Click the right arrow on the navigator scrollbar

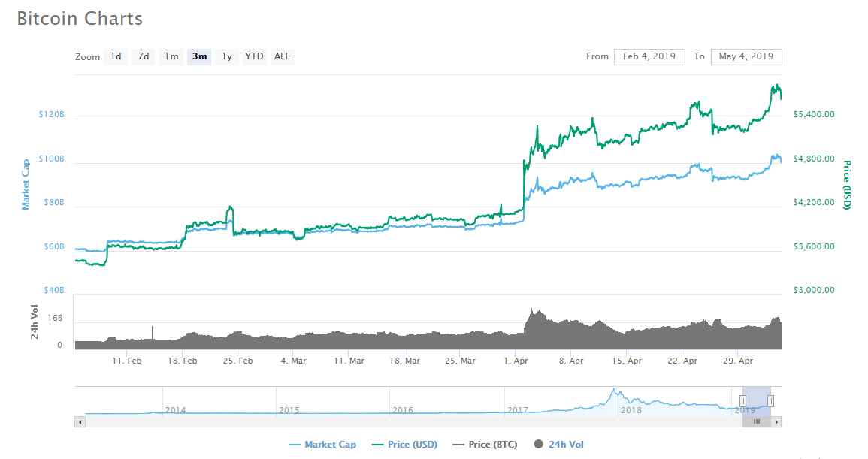(x=778, y=422)
